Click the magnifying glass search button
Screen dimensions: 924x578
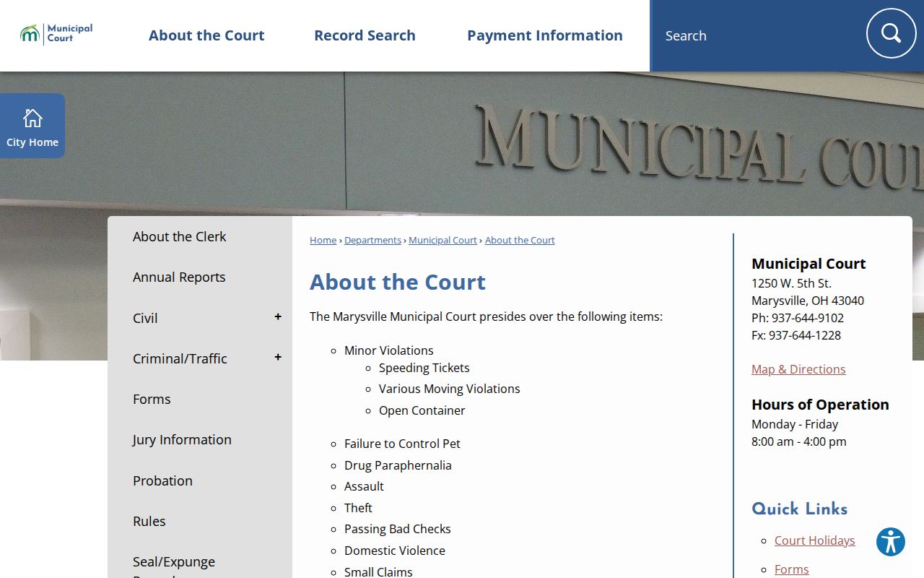891,33
